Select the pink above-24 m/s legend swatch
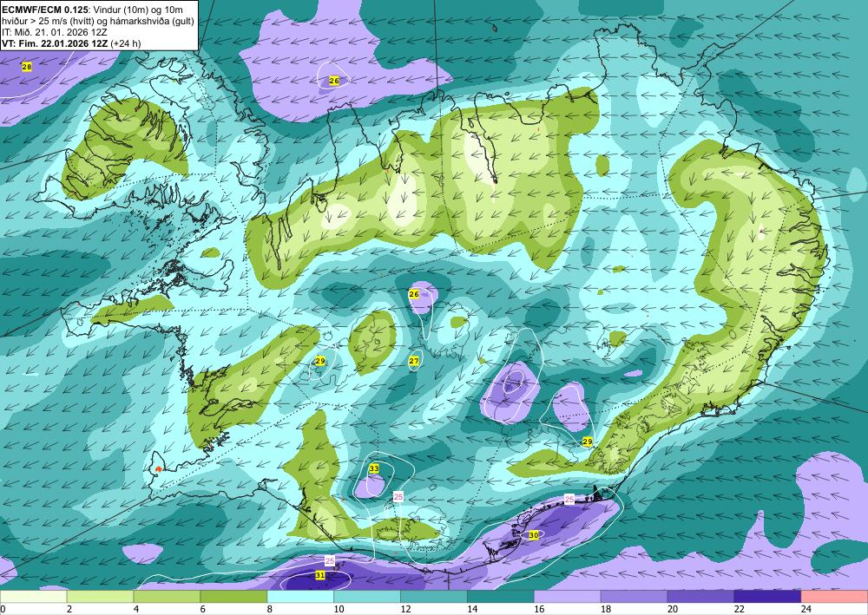 834,597
